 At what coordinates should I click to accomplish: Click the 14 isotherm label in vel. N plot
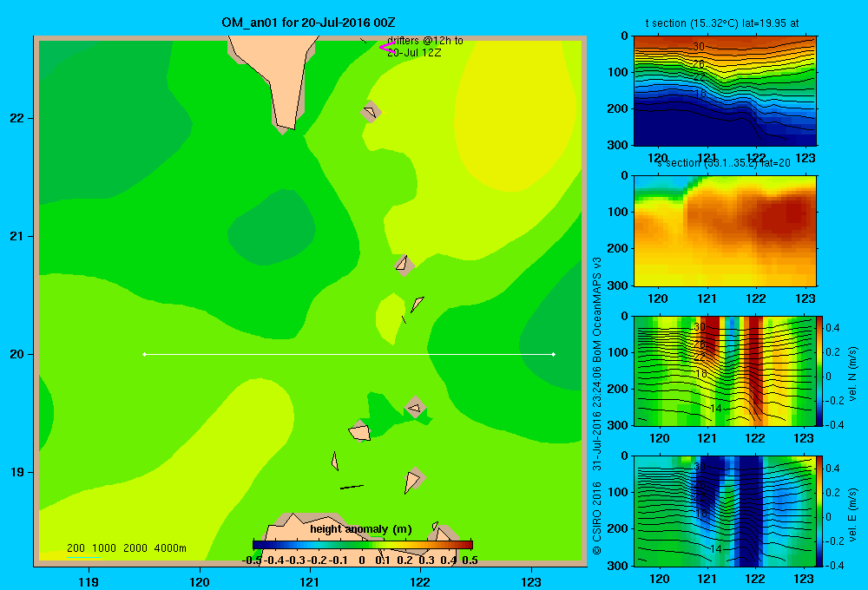click(716, 409)
